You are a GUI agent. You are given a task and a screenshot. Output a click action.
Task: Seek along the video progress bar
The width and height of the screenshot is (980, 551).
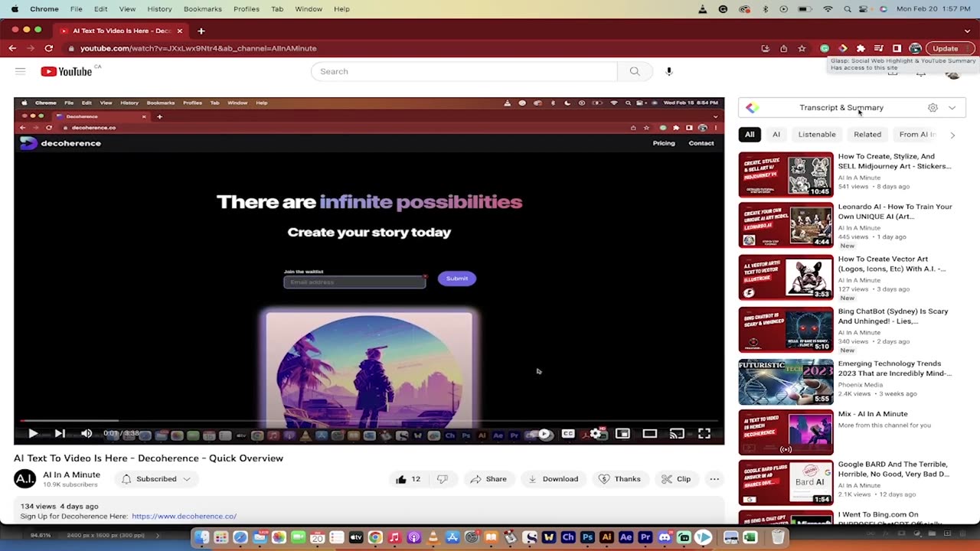pos(369,420)
